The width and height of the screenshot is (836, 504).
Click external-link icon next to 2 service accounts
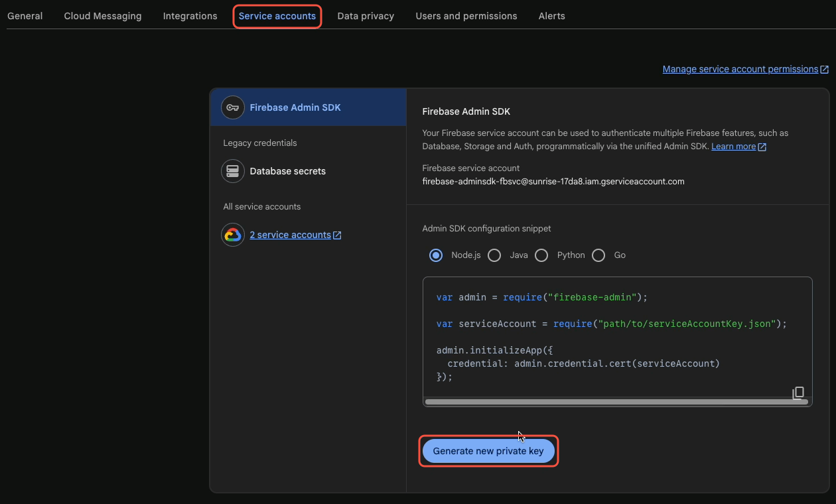337,235
